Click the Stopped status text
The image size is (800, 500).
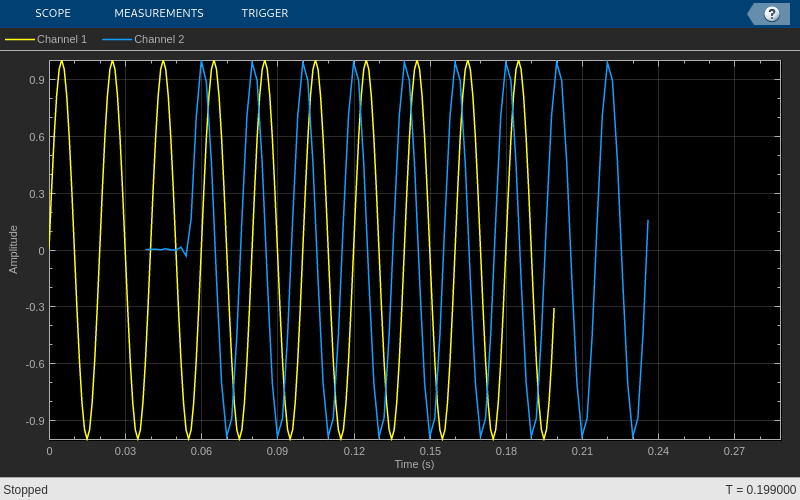(x=26, y=490)
